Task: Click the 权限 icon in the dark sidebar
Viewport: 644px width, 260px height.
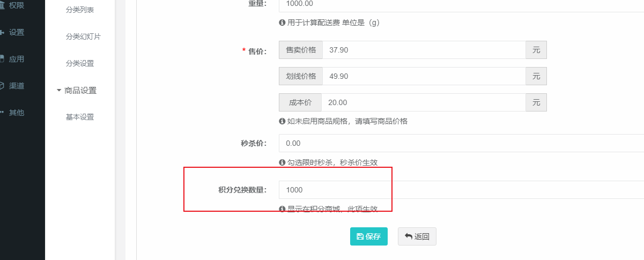Action: pos(2,5)
